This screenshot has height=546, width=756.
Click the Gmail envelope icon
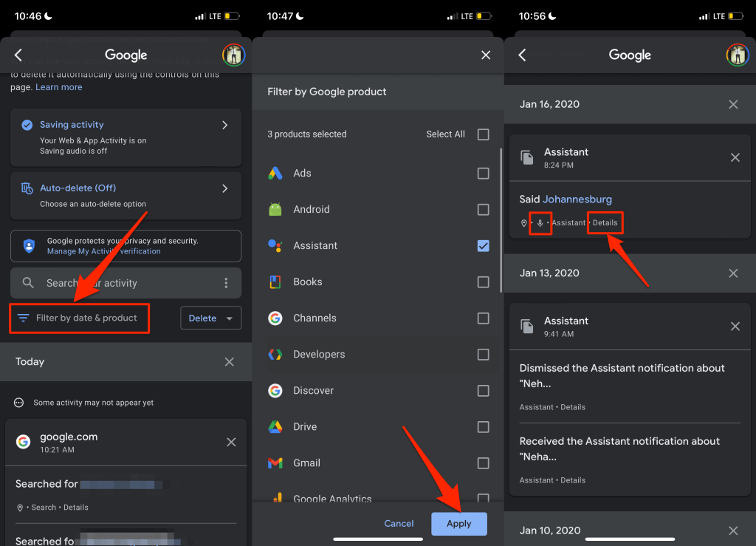click(x=275, y=463)
